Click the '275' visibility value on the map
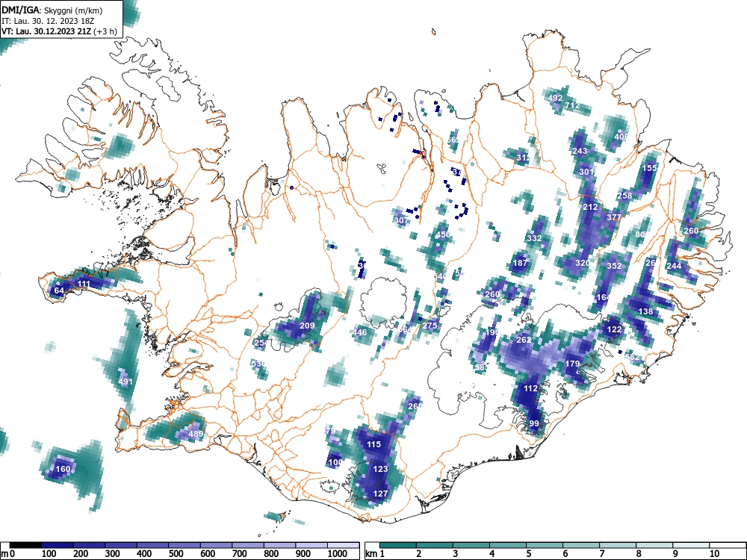The image size is (747, 560). tap(430, 326)
